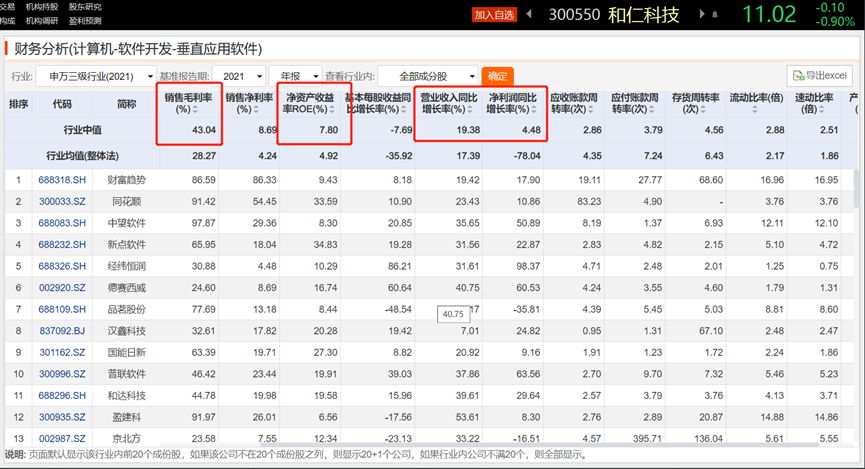The width and height of the screenshot is (865, 469).
Task: Select 财富趋势 company name cell
Action: pos(127,180)
